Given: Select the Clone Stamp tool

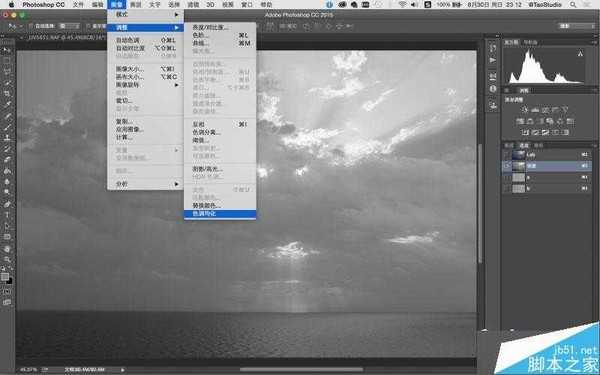Looking at the screenshot, I should click(7, 137).
